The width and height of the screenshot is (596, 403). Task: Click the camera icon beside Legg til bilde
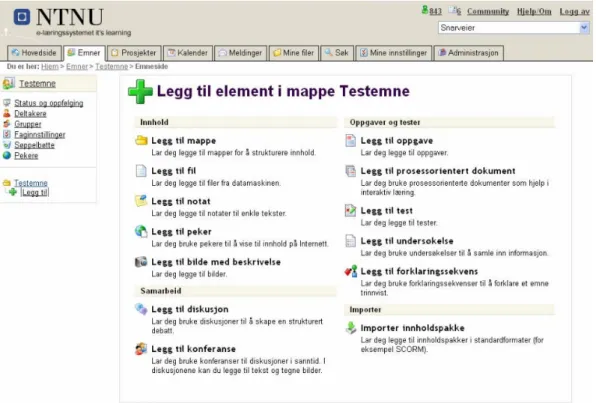[141, 262]
